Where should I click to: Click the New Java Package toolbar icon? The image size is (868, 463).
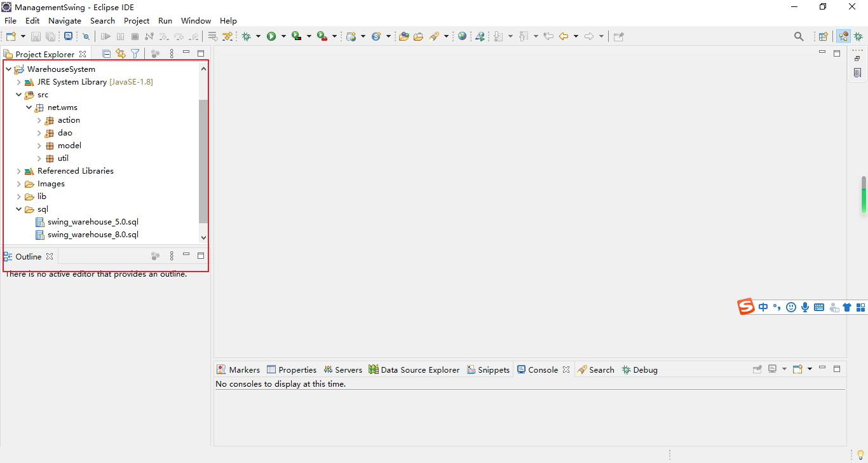(x=351, y=37)
